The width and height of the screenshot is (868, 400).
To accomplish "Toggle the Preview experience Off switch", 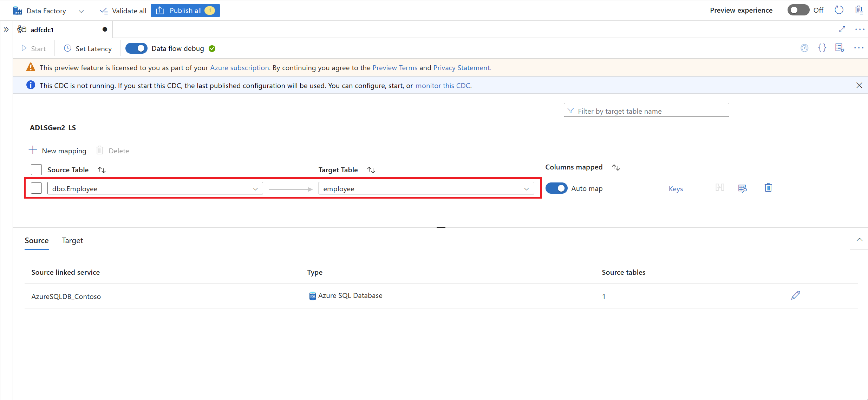I will (798, 10).
